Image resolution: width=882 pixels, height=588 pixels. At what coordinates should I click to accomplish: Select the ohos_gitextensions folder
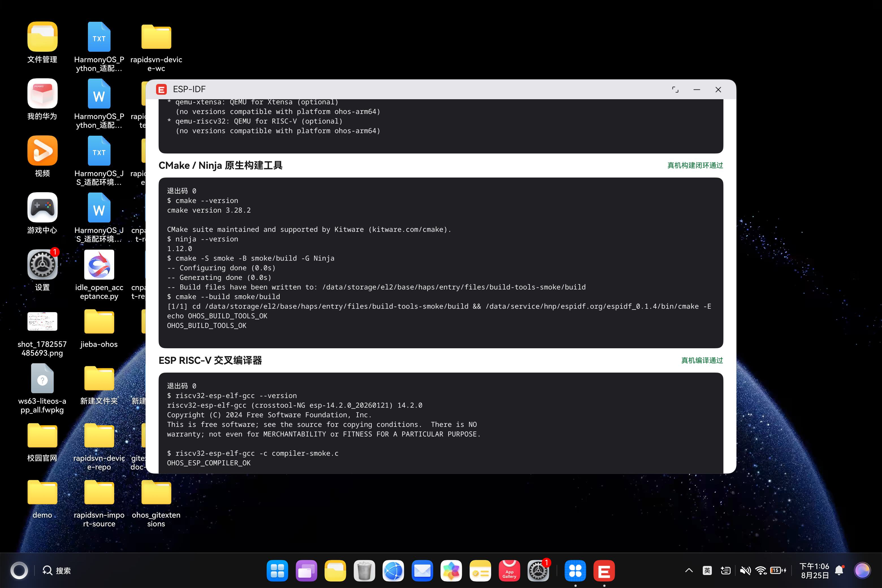tap(156, 492)
